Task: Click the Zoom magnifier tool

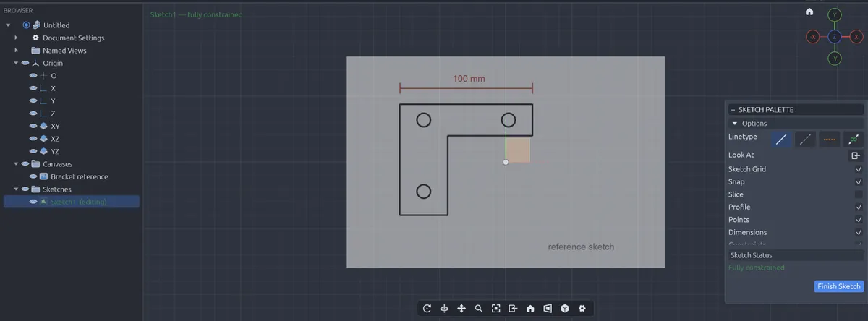Action: pyautogui.click(x=479, y=309)
